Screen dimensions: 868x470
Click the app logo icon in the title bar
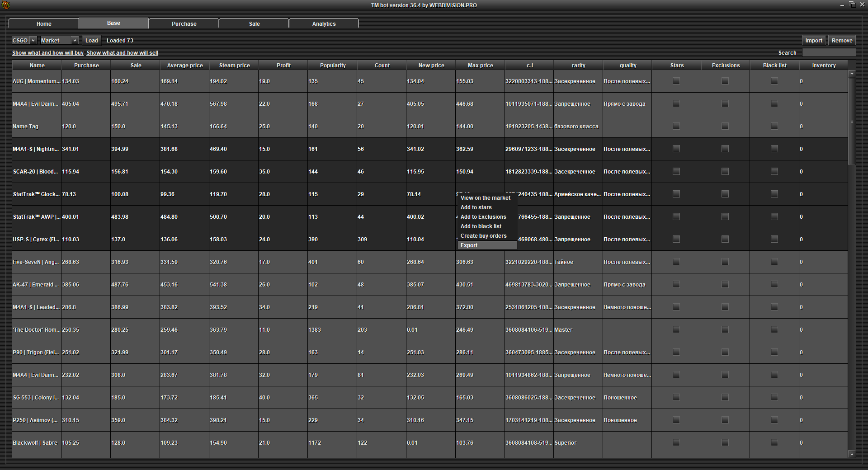point(5,5)
